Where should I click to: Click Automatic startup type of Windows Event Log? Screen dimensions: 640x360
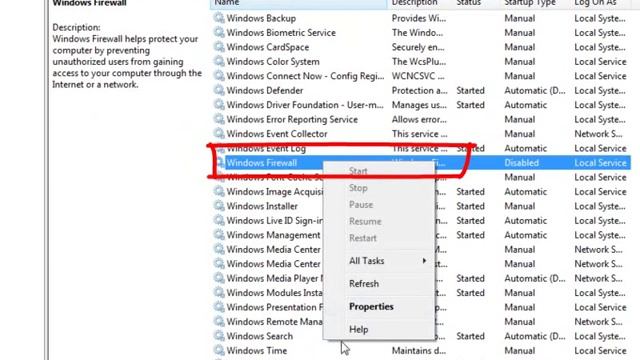[525, 148]
